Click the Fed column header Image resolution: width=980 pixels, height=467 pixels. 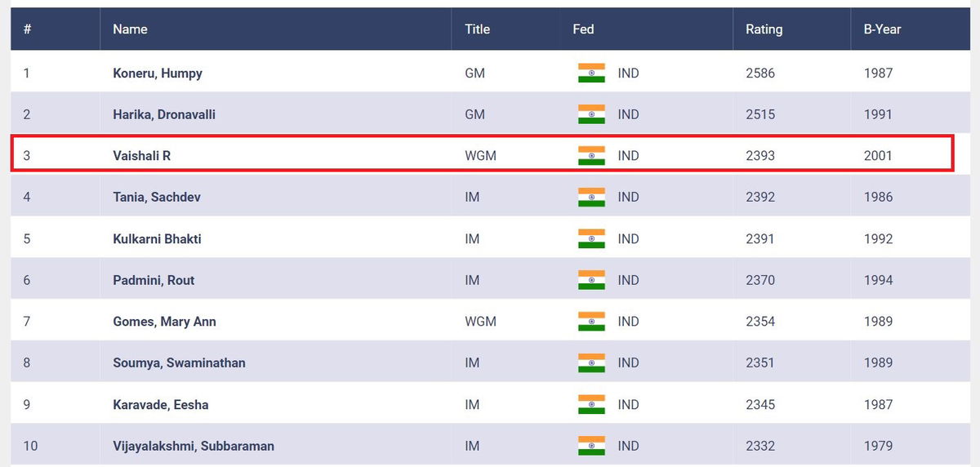pyautogui.click(x=583, y=29)
